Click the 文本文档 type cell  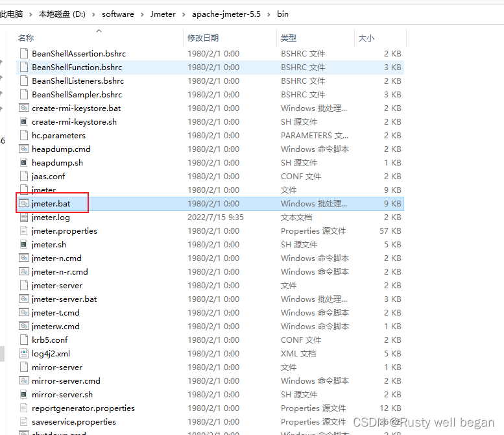tap(296, 217)
